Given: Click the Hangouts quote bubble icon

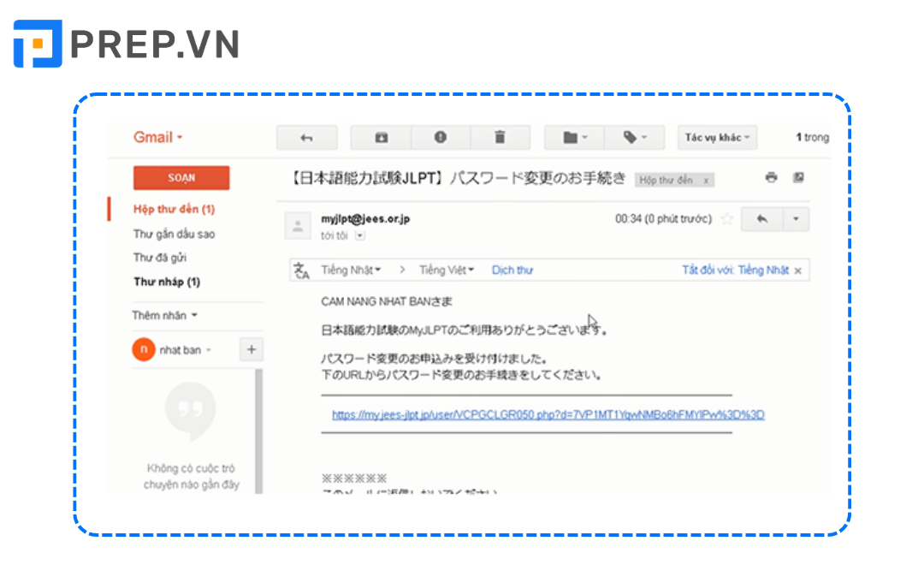Looking at the screenshot, I should (x=190, y=412).
